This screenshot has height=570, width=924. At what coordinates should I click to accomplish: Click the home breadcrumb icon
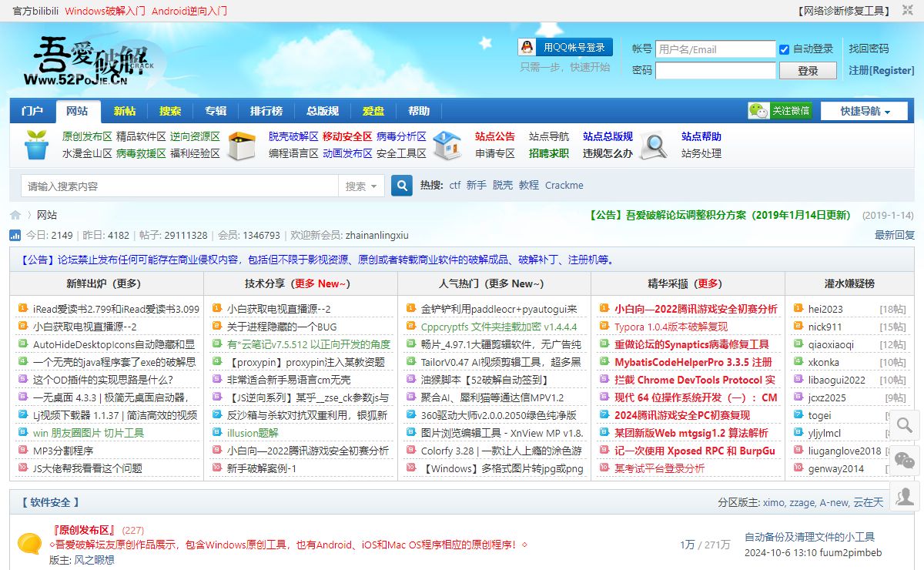[x=15, y=215]
